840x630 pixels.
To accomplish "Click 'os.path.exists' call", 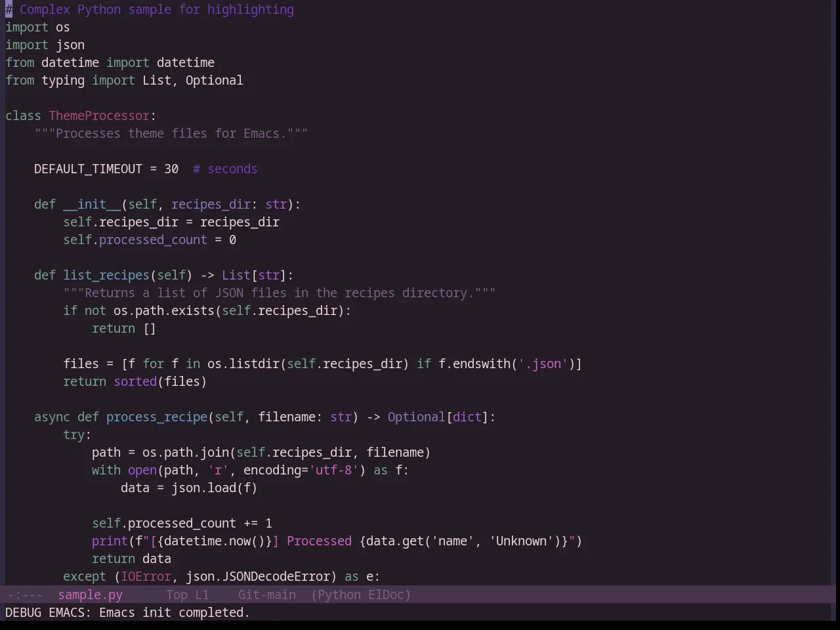I will coord(164,310).
